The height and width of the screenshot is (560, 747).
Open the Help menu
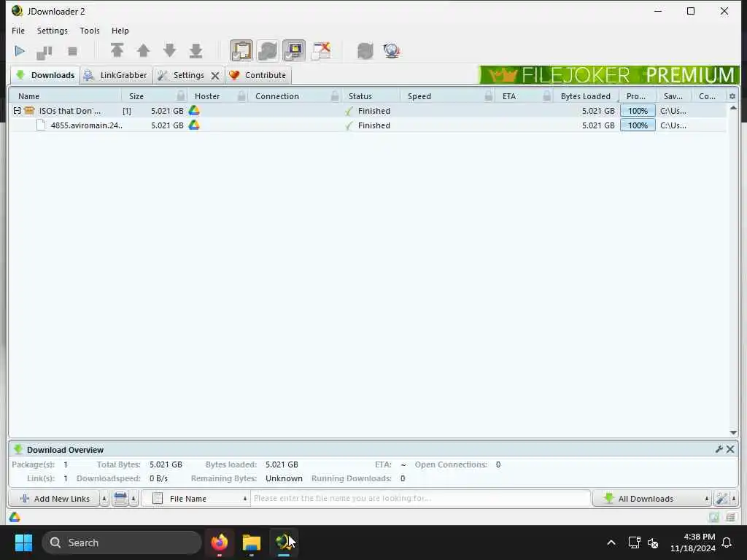[120, 31]
